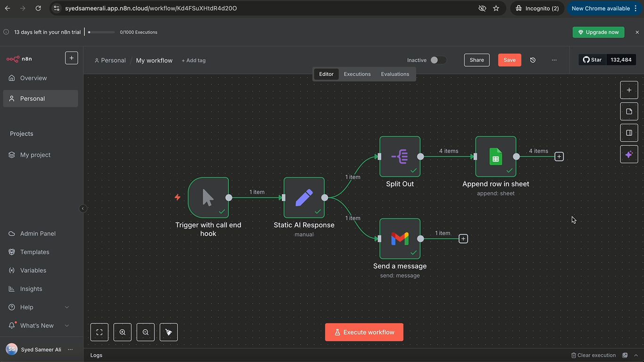
Task: Toggle the workflow Inactive switch
Action: pos(438,60)
